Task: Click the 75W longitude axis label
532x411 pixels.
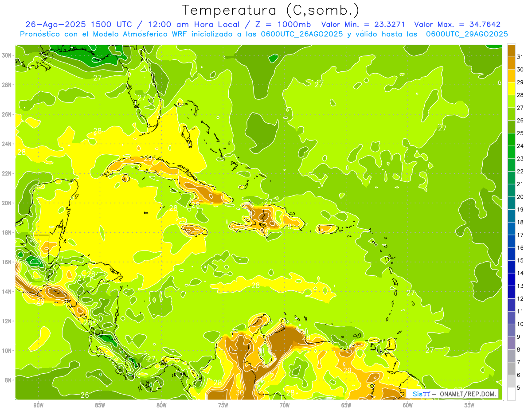Action: 223,406
